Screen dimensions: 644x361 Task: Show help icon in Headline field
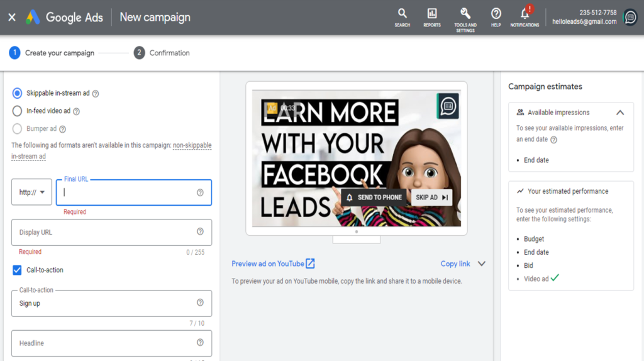click(200, 343)
